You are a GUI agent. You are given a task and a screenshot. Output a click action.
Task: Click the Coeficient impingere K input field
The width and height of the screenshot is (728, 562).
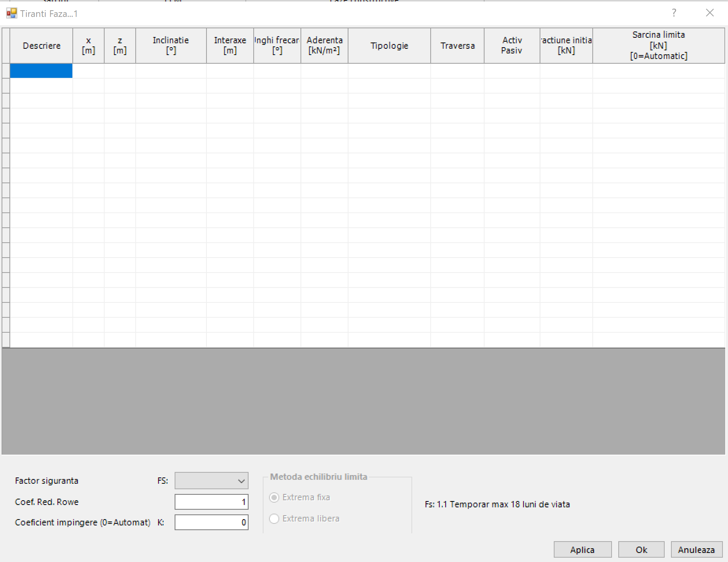click(211, 522)
